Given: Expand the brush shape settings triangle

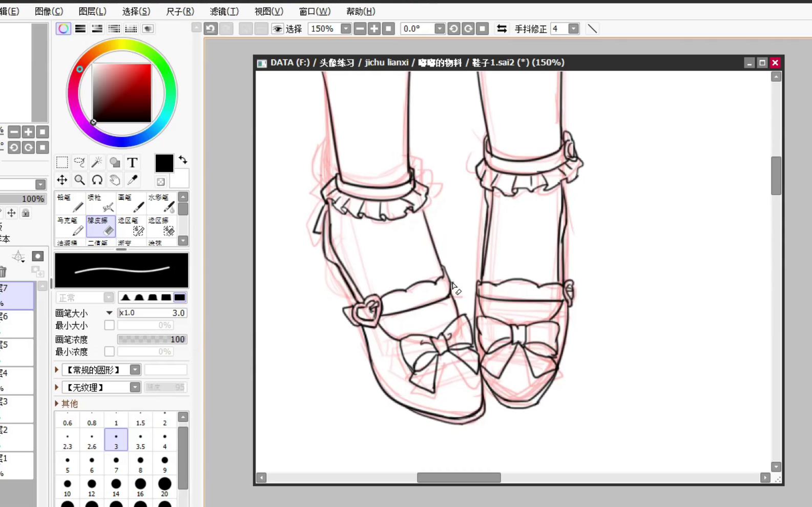Looking at the screenshot, I should tap(57, 370).
